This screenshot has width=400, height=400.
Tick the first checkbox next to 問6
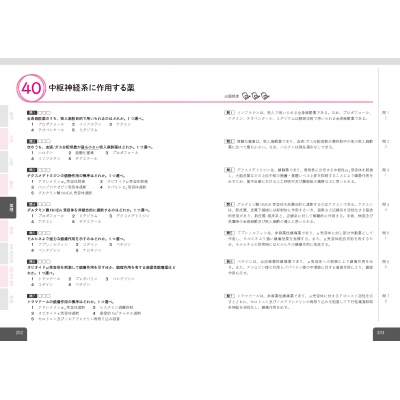tap(40, 262)
